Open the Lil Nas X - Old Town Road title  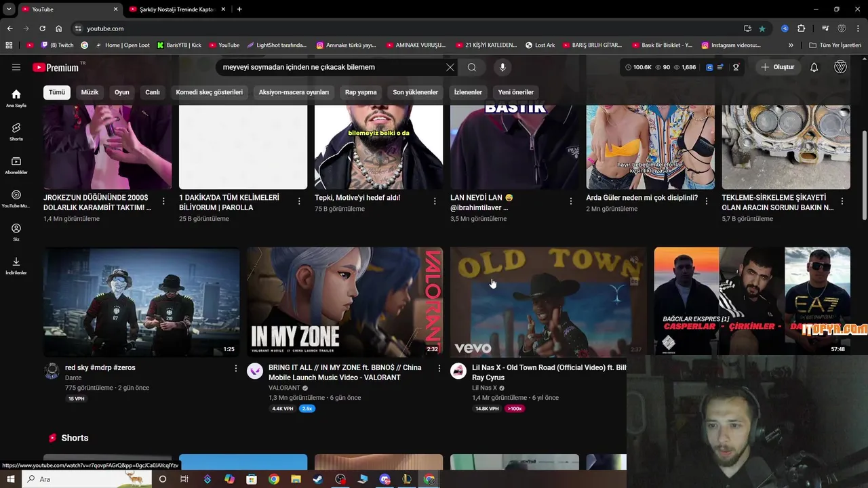click(x=549, y=372)
